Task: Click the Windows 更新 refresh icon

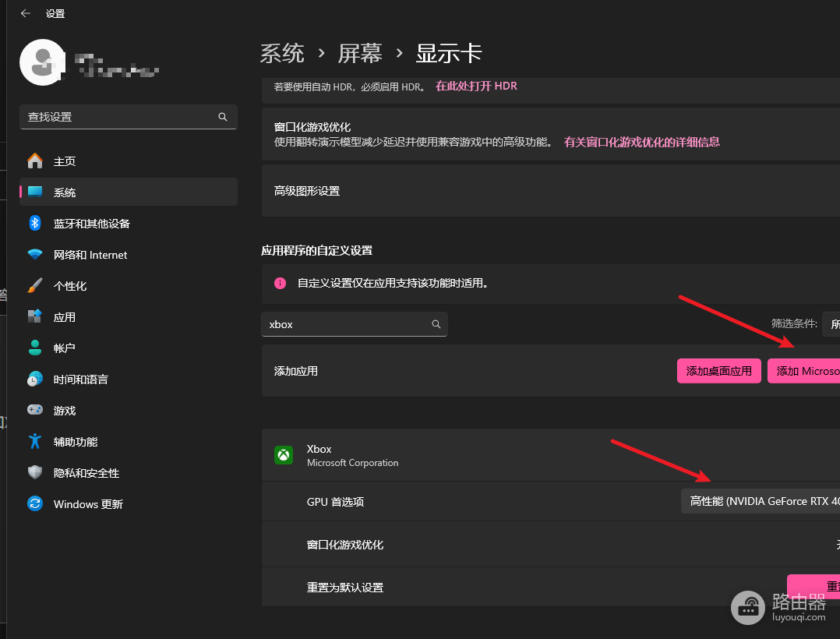Action: point(35,504)
